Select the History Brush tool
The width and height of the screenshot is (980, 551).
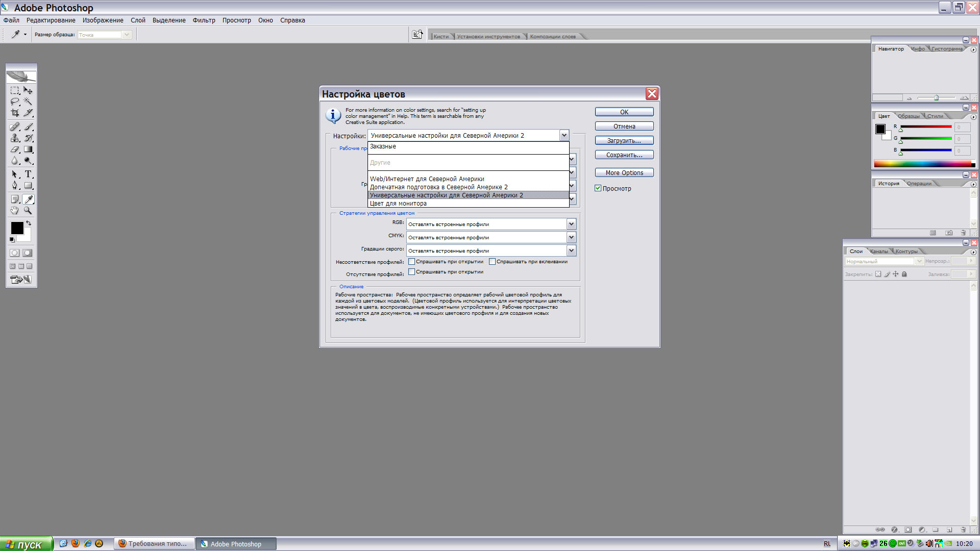coord(28,138)
